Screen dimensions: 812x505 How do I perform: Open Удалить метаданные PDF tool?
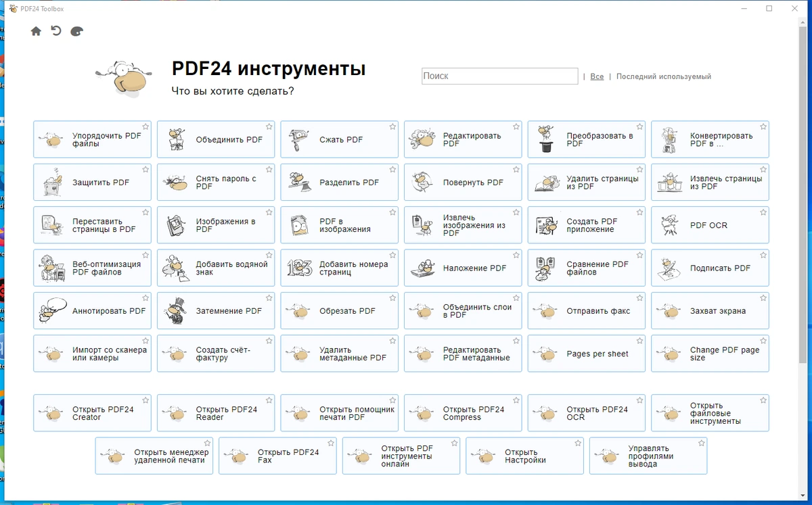pyautogui.click(x=340, y=354)
